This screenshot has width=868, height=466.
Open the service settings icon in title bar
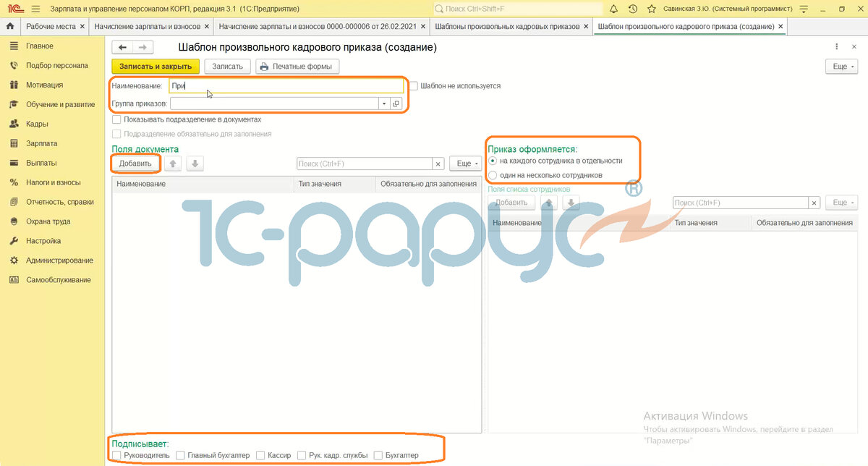(x=803, y=9)
